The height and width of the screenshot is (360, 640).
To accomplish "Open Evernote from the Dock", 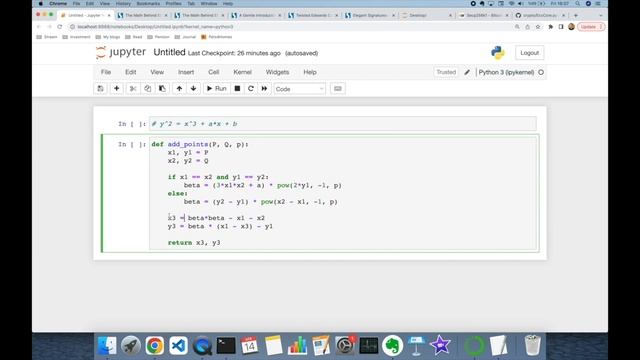I will pyautogui.click(x=392, y=346).
